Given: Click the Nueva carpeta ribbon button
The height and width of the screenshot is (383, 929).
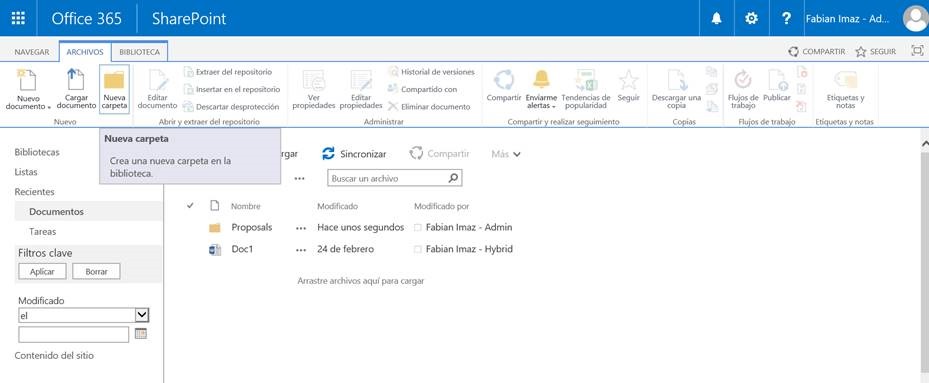Looking at the screenshot, I should click(114, 90).
